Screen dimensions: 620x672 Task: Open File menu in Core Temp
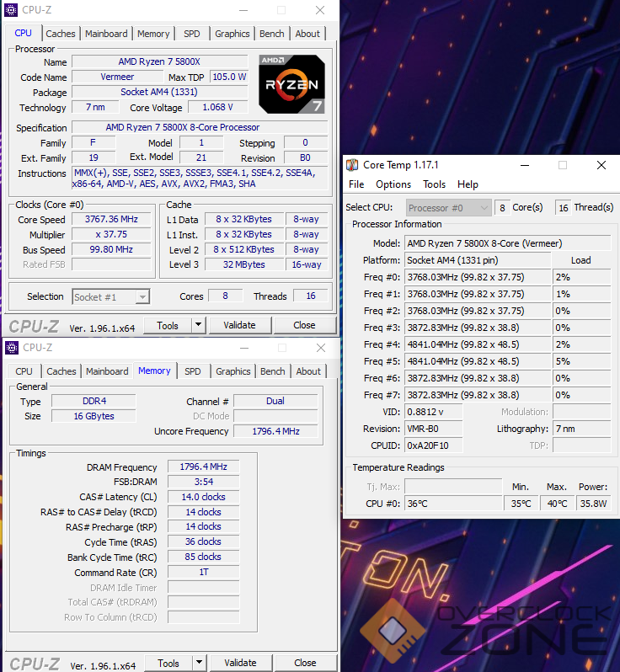pyautogui.click(x=356, y=184)
